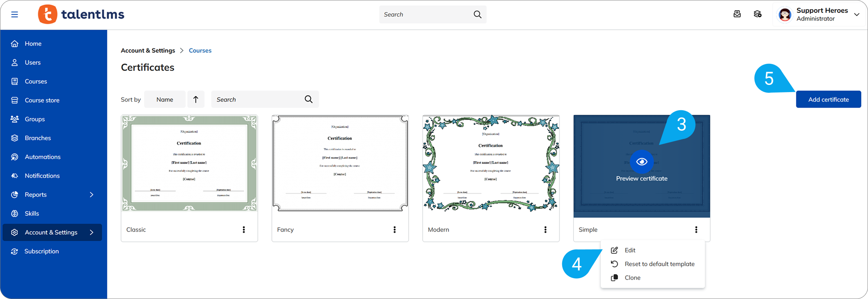Viewport: 868px width, 299px height.
Task: Click the certificates search magnifier icon
Action: (308, 99)
